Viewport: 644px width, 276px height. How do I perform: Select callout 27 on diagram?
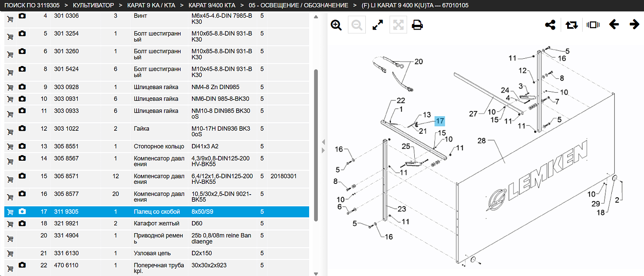(473, 114)
